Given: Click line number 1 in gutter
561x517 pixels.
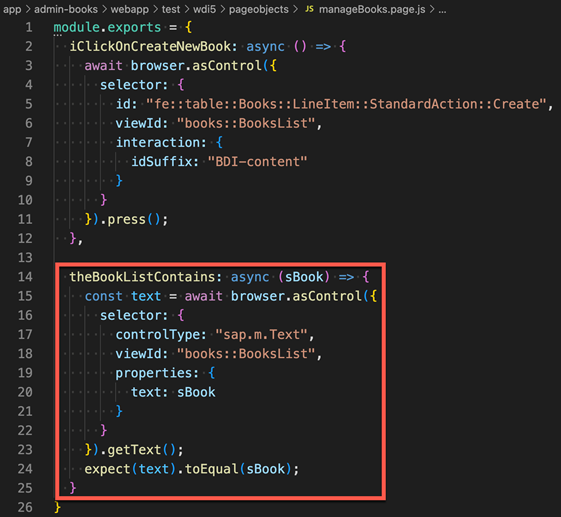Looking at the screenshot, I should click(29, 28).
